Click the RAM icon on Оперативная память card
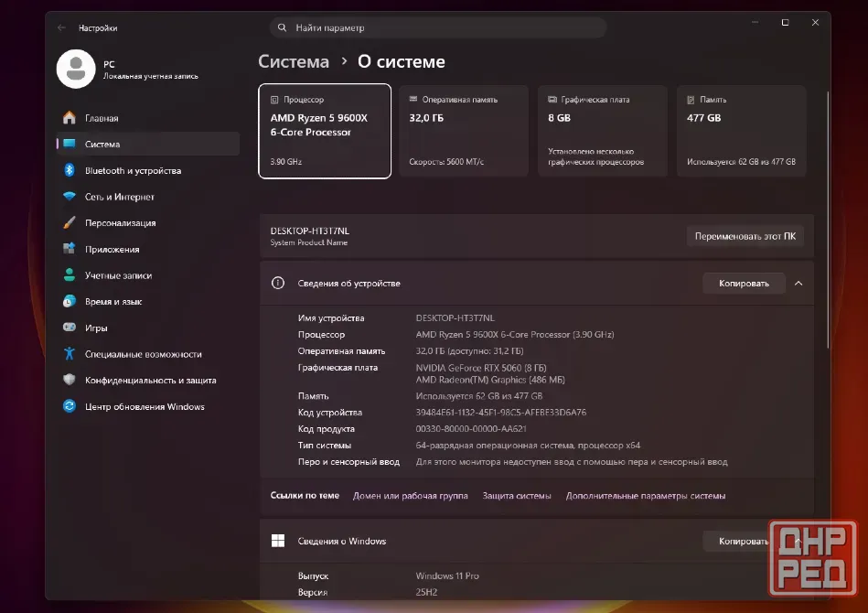Viewport: 868px width, 613px height. [x=413, y=99]
